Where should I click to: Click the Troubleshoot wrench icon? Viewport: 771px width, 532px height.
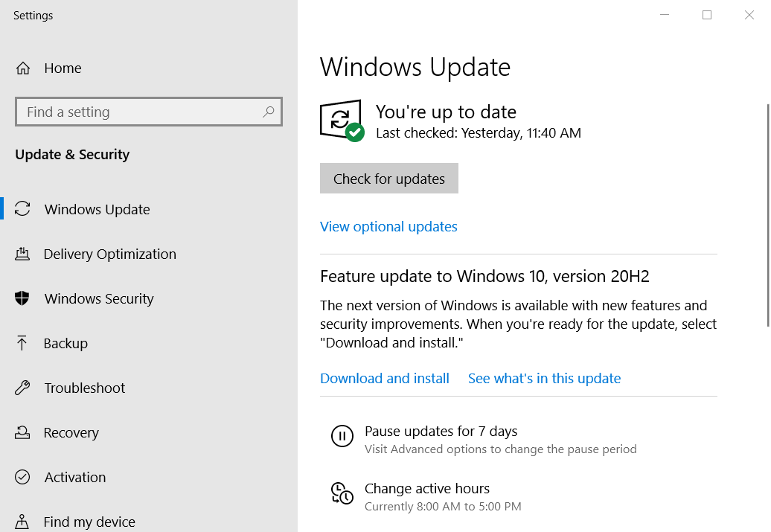22,388
